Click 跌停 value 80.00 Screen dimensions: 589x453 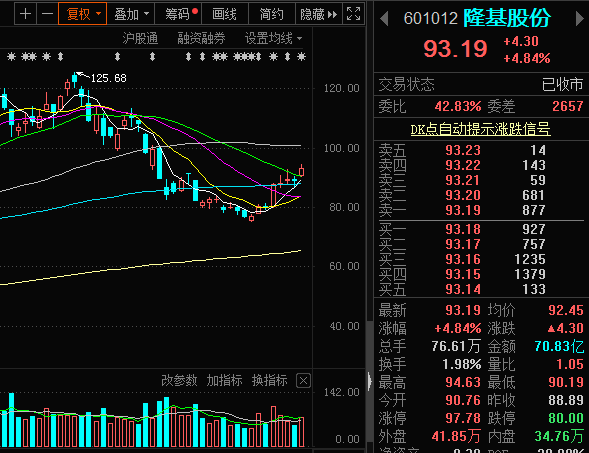[x=566, y=418]
